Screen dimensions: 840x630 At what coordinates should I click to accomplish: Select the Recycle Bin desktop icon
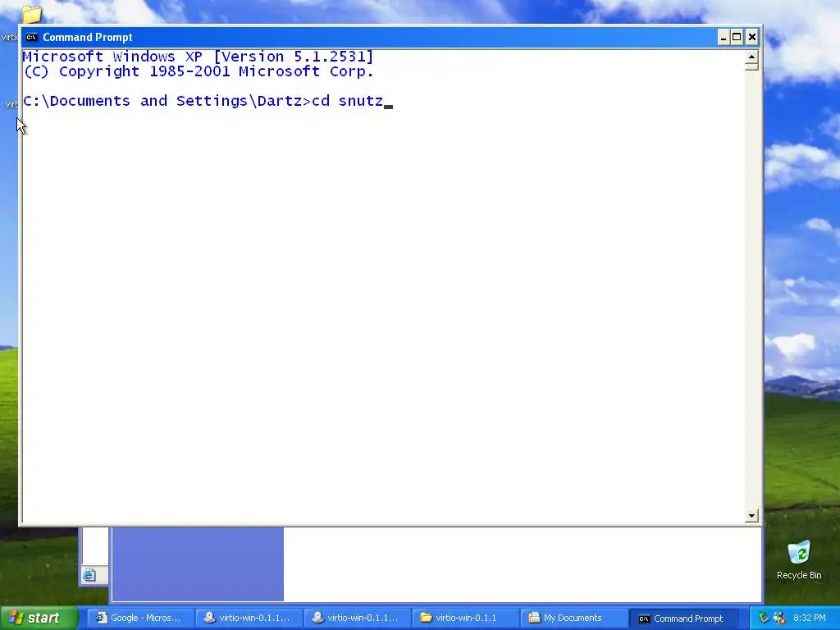[x=799, y=560]
